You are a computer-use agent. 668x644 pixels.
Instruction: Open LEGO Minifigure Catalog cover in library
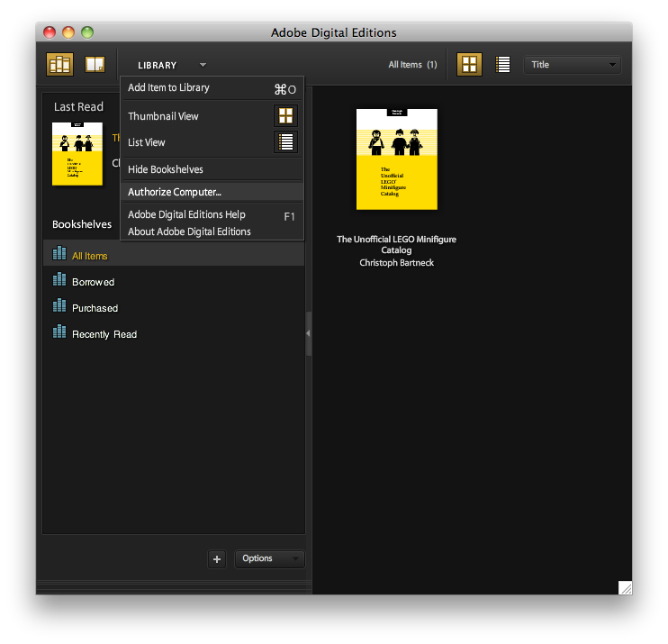pyautogui.click(x=397, y=159)
